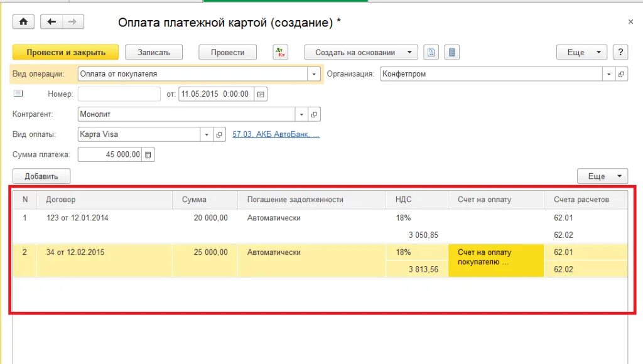Viewport: 643px width, 364px height.
Task: Click the Контрагент field Монолит
Action: pos(186,114)
